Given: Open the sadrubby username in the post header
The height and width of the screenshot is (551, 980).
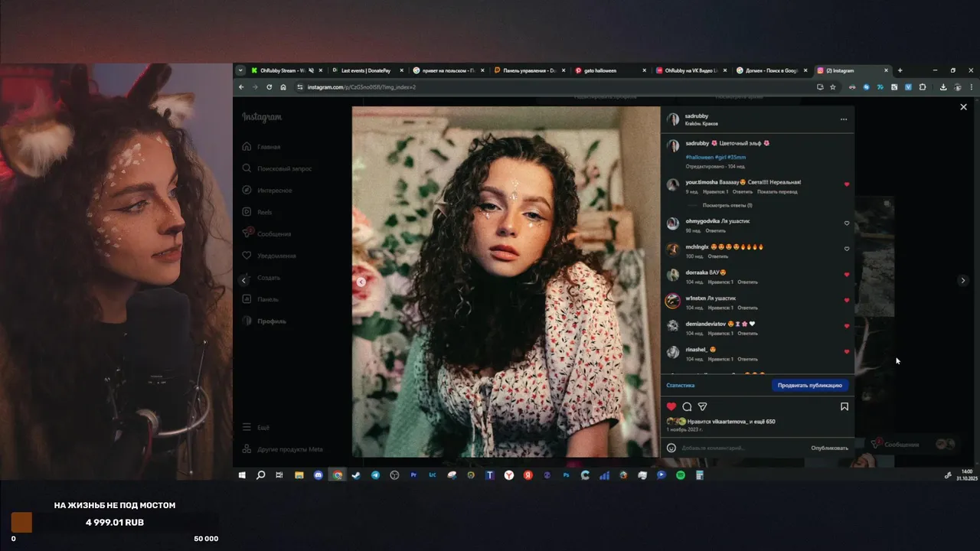Looking at the screenshot, I should (x=697, y=116).
